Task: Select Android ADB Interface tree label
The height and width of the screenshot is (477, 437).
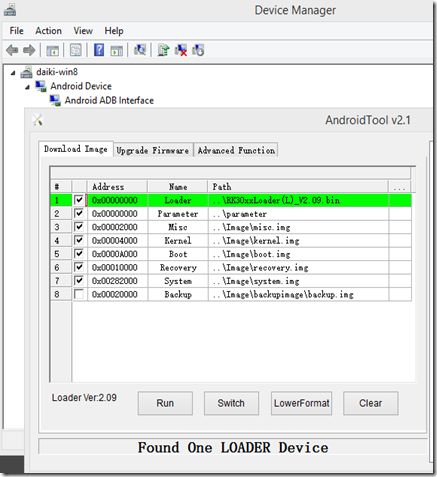Action: pyautogui.click(x=109, y=101)
